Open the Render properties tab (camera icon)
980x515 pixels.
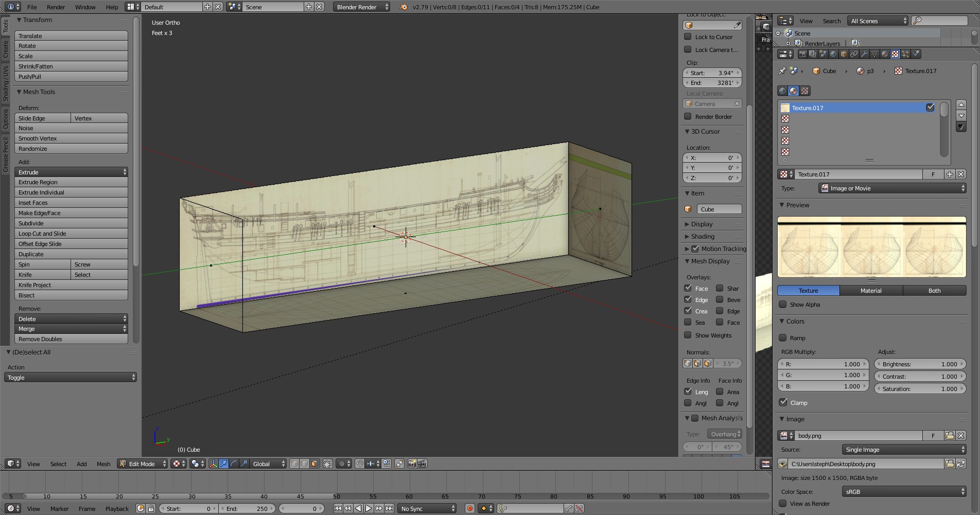click(x=803, y=54)
